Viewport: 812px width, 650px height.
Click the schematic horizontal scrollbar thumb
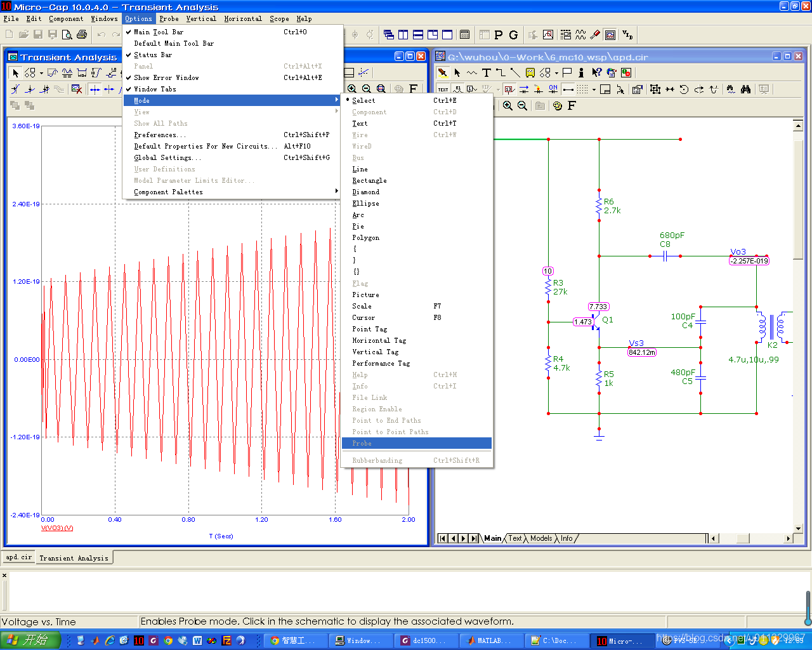pos(742,538)
